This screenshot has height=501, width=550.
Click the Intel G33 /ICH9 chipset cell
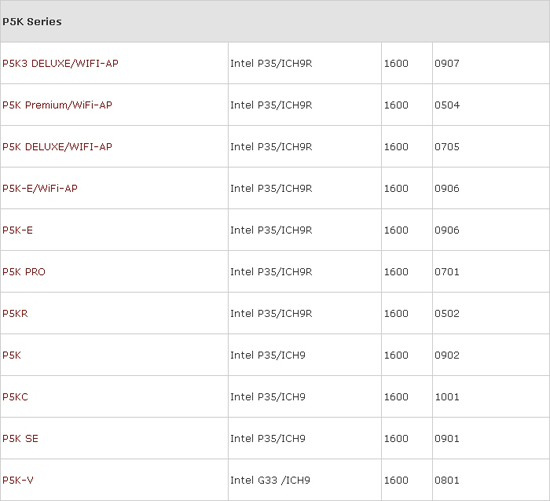pos(305,480)
